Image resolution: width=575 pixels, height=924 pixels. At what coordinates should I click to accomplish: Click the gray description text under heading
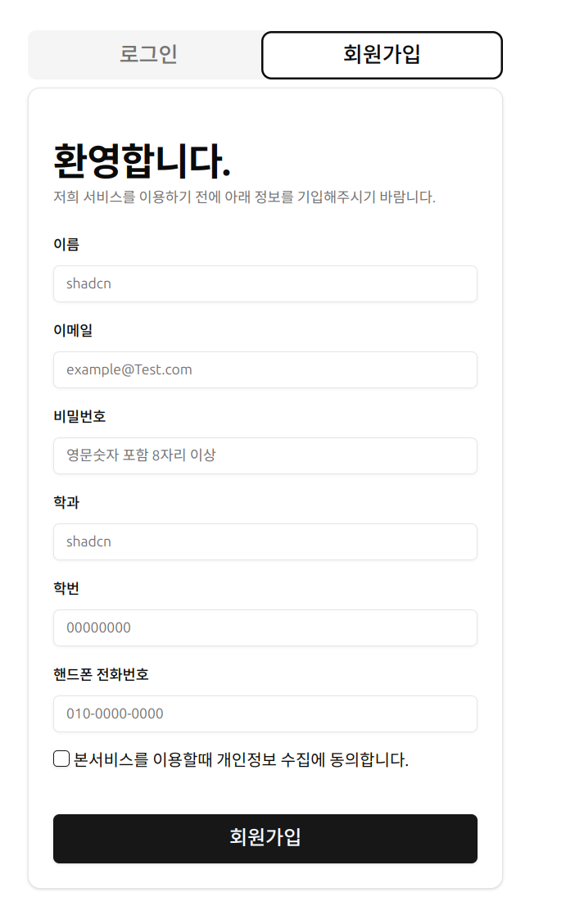tap(244, 197)
